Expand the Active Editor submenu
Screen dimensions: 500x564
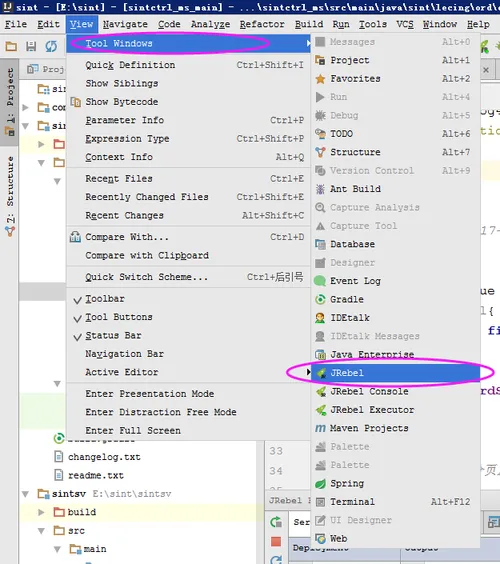point(188,372)
